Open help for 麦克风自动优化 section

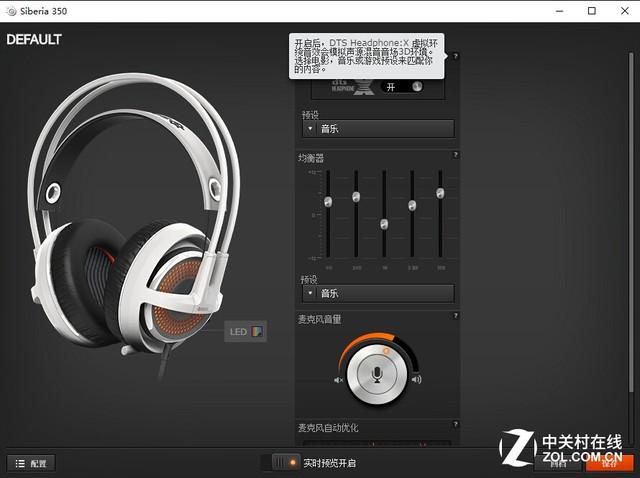456,425
